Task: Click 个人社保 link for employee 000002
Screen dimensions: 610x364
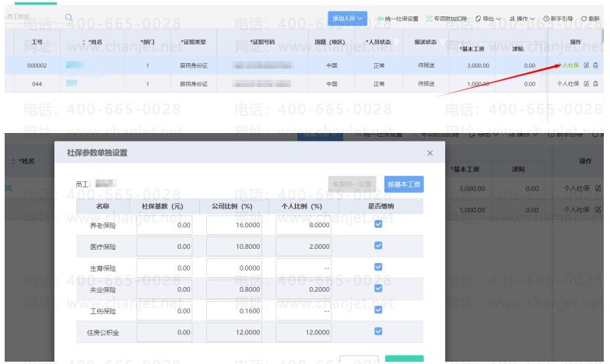Action: point(570,65)
